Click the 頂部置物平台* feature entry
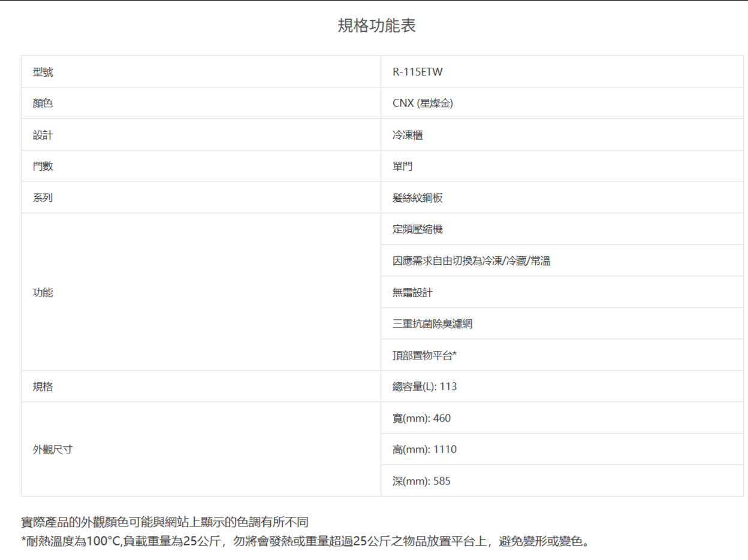This screenshot has width=748, height=560. pyautogui.click(x=424, y=355)
